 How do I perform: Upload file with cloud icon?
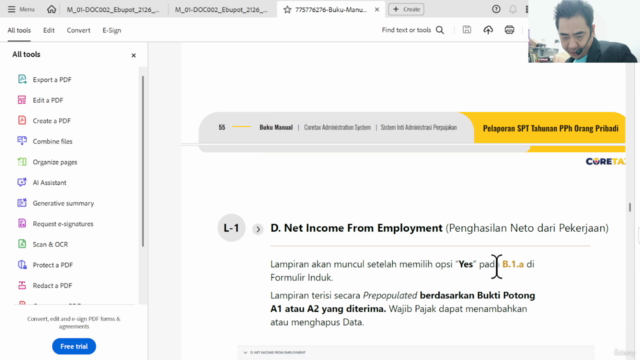(x=488, y=30)
